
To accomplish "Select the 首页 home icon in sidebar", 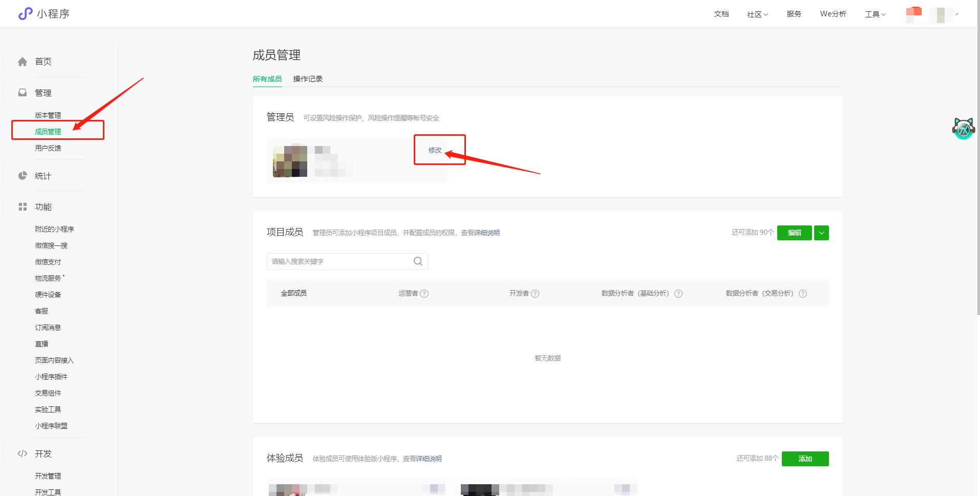I will pyautogui.click(x=22, y=61).
